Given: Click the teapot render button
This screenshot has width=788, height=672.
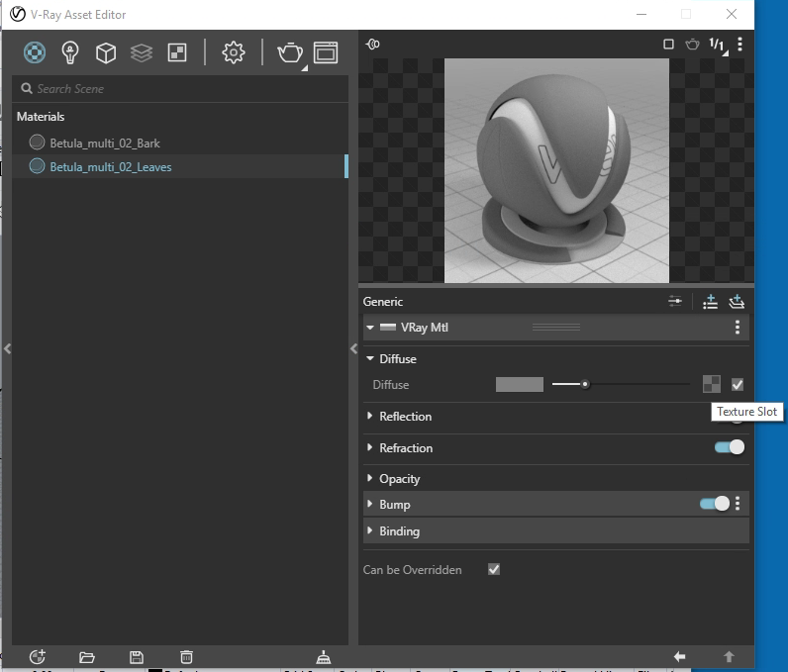Looking at the screenshot, I should click(290, 52).
